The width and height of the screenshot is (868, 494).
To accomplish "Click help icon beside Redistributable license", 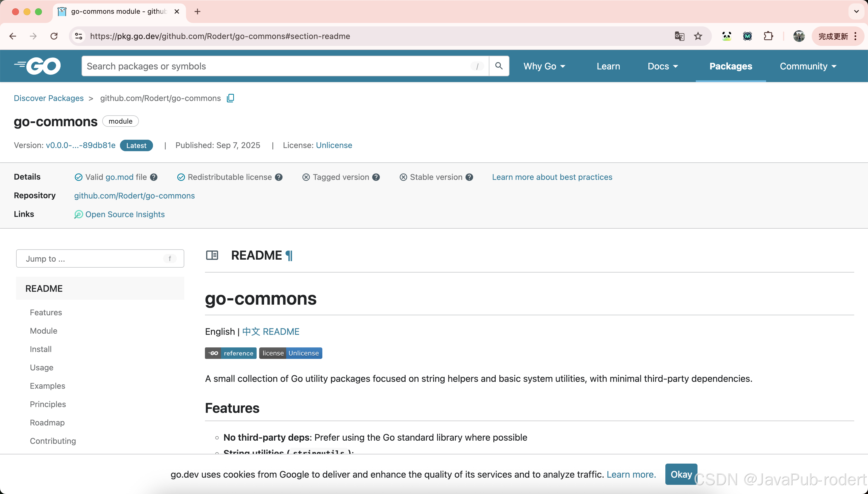I will 279,177.
